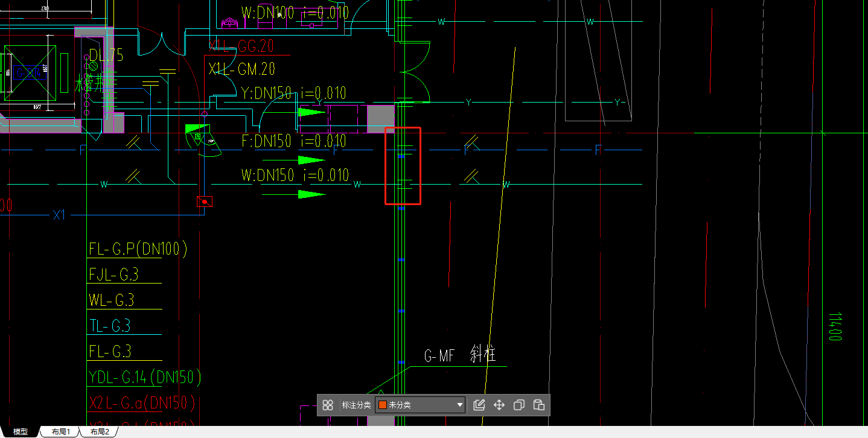This screenshot has width=868, height=438.
Task: Open the 未分类 annotation category dropdown
Action: tap(420, 405)
